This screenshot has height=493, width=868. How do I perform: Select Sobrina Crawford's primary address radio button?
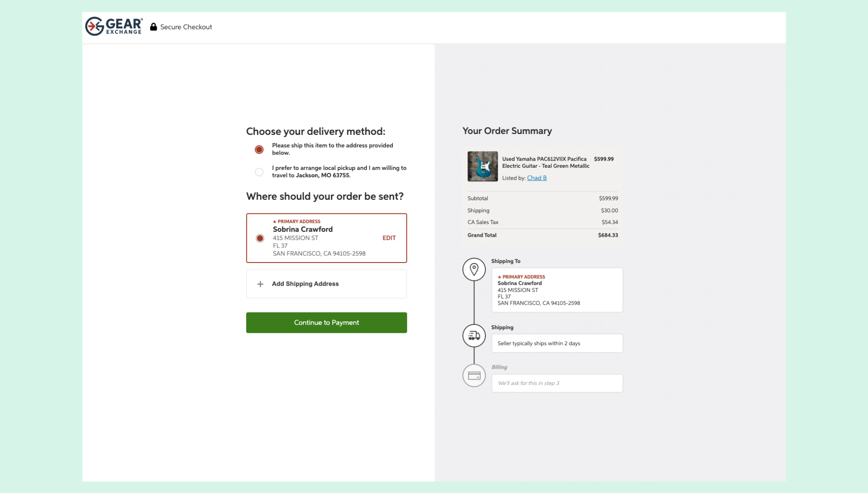[260, 238]
